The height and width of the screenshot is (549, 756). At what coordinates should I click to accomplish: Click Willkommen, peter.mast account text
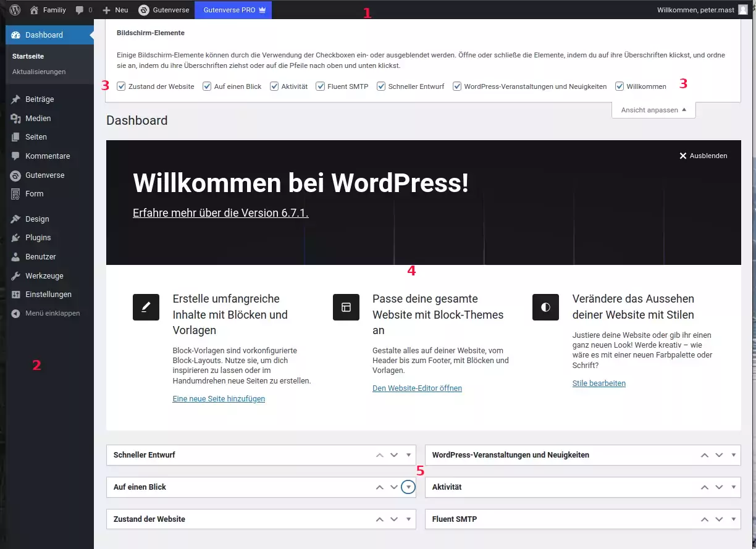(696, 10)
